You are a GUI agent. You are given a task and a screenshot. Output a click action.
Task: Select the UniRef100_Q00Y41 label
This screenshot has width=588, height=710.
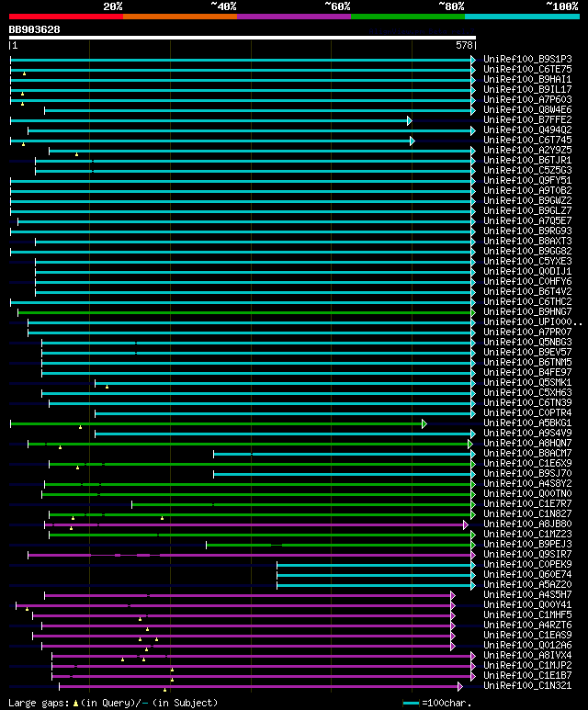(527, 604)
